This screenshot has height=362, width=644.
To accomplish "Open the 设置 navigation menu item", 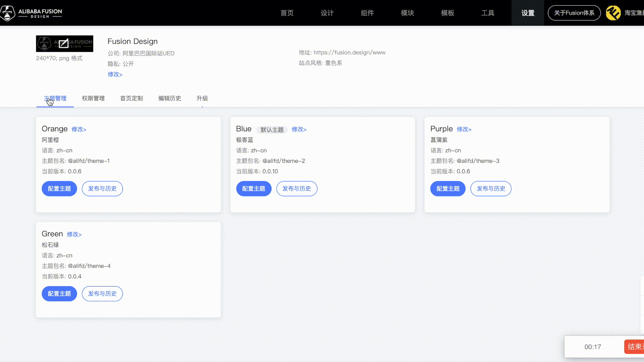I will coord(528,13).
